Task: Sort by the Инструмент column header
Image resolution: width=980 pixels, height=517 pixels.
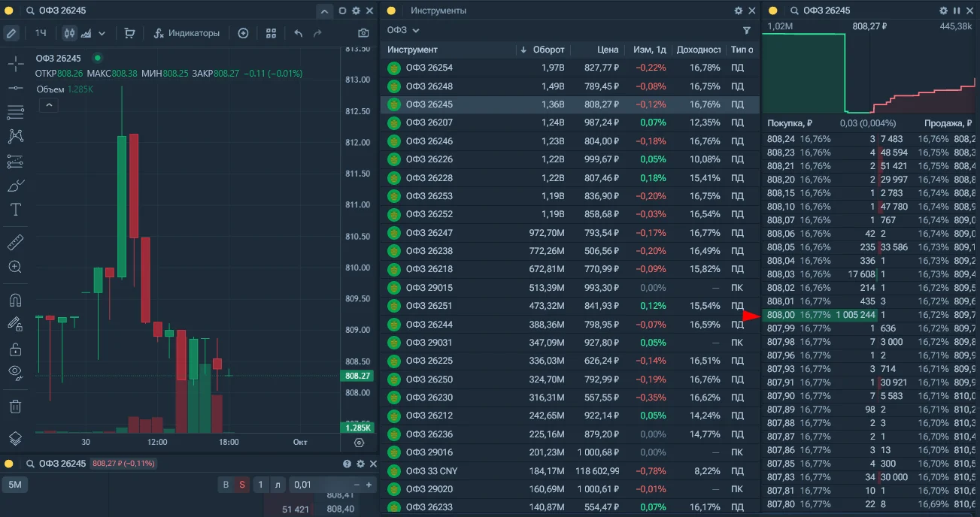Action: 412,50
